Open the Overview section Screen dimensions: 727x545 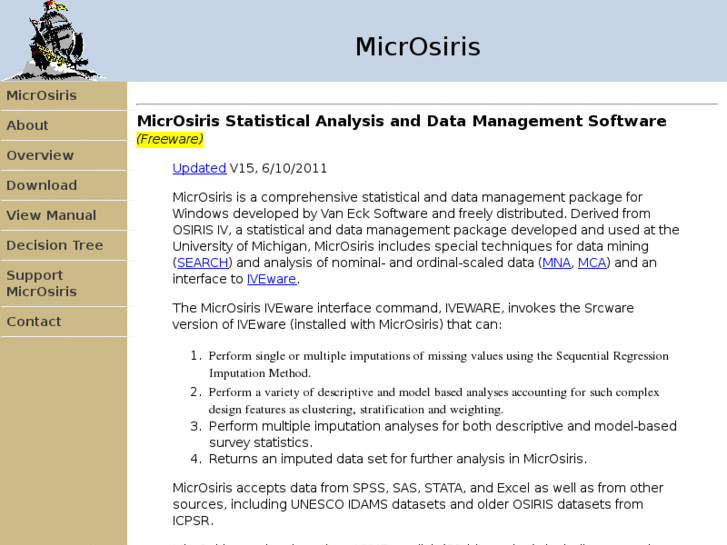[40, 155]
